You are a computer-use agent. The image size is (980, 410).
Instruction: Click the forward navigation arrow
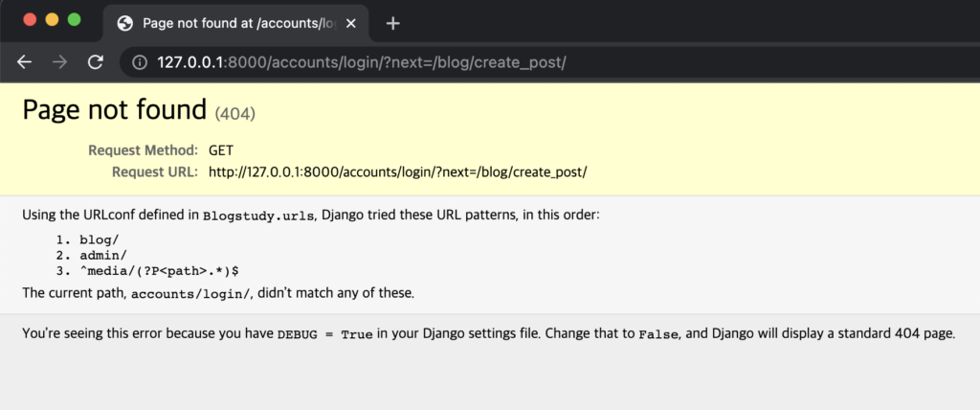[60, 62]
